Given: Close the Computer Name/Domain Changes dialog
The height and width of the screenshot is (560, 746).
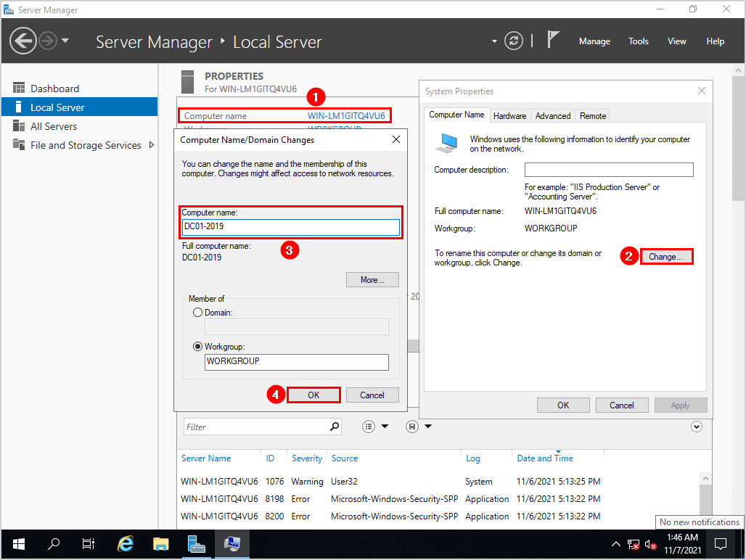Looking at the screenshot, I should click(395, 139).
